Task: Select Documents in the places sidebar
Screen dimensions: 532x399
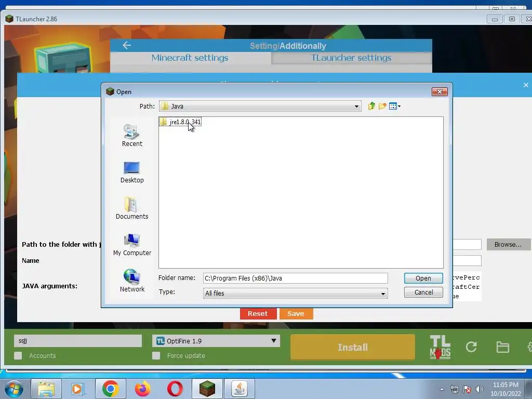Action: click(x=132, y=208)
